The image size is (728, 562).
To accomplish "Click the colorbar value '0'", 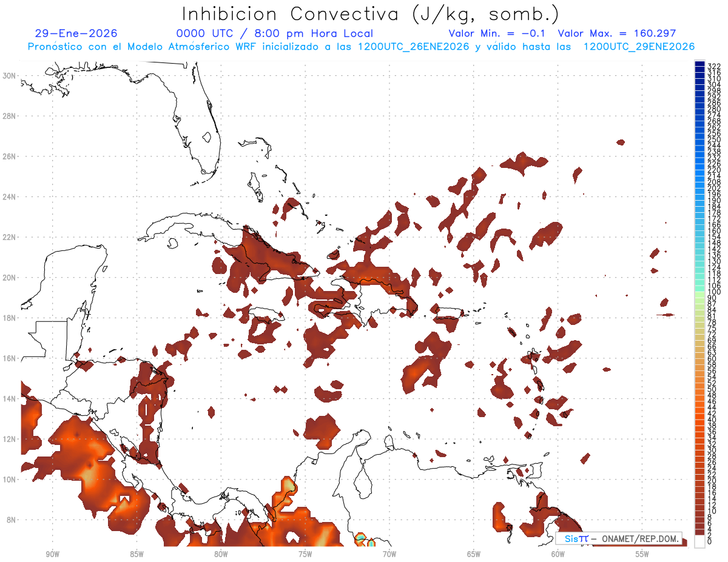I will [710, 542].
